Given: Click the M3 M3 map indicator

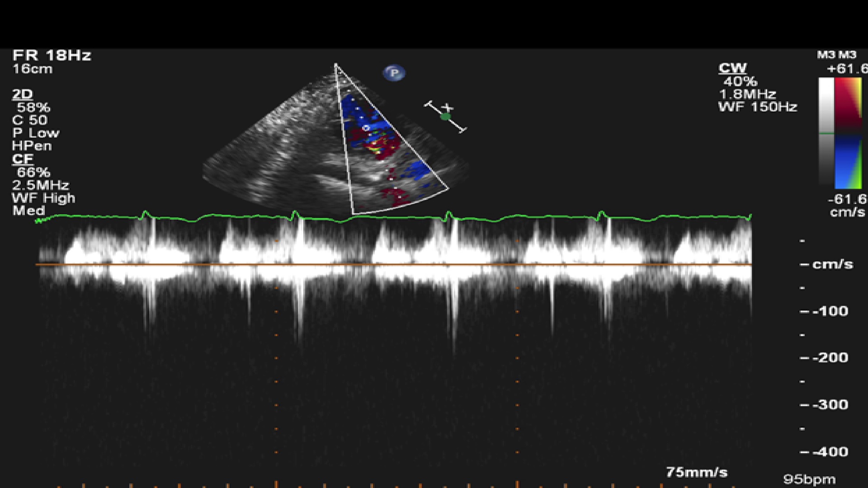Looking at the screenshot, I should (x=836, y=55).
